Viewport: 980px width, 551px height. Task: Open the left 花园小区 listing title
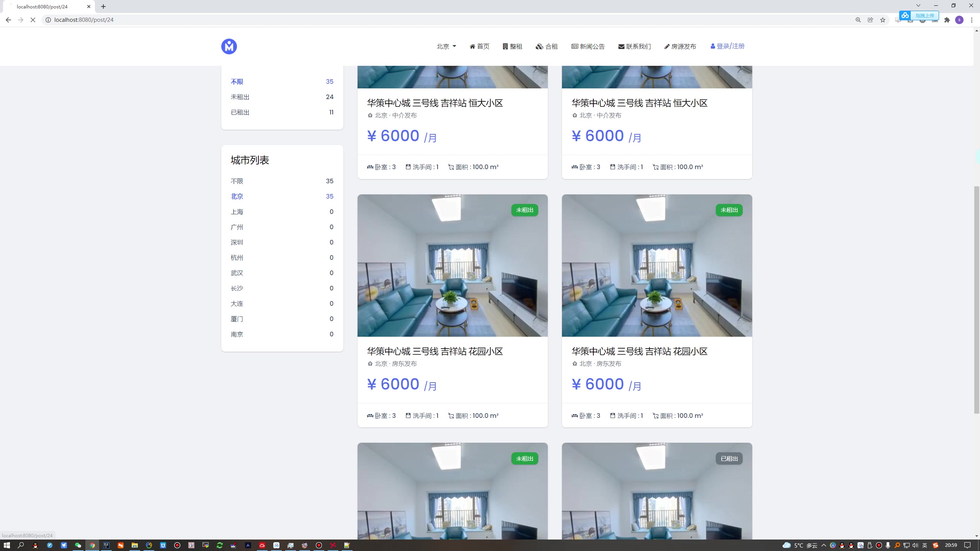pos(435,351)
